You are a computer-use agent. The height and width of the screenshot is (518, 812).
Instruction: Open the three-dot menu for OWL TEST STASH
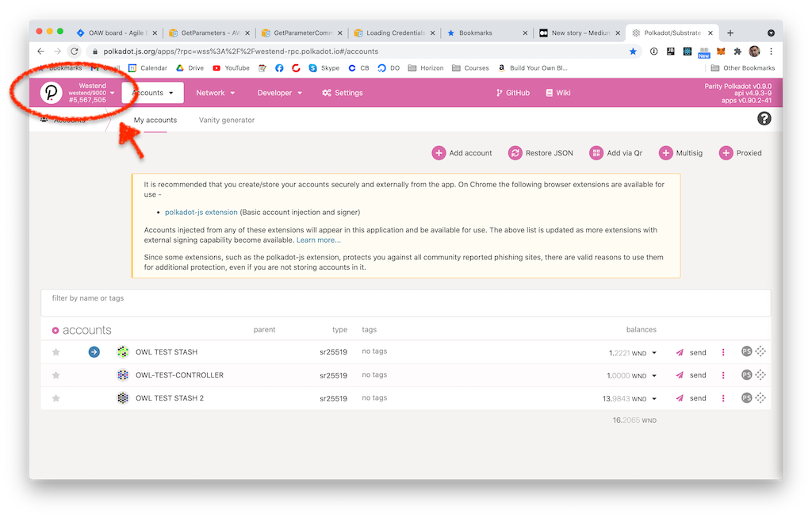[x=723, y=352]
